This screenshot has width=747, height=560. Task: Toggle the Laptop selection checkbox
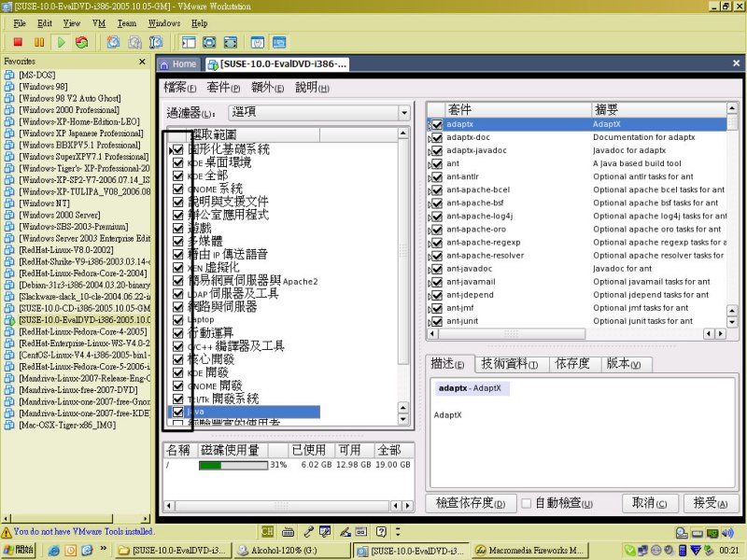click(x=177, y=319)
